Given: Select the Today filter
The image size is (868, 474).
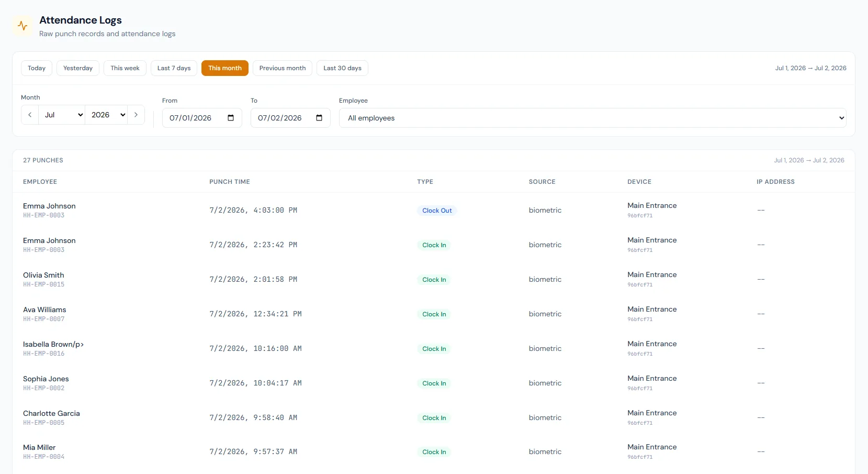Looking at the screenshot, I should pyautogui.click(x=37, y=68).
